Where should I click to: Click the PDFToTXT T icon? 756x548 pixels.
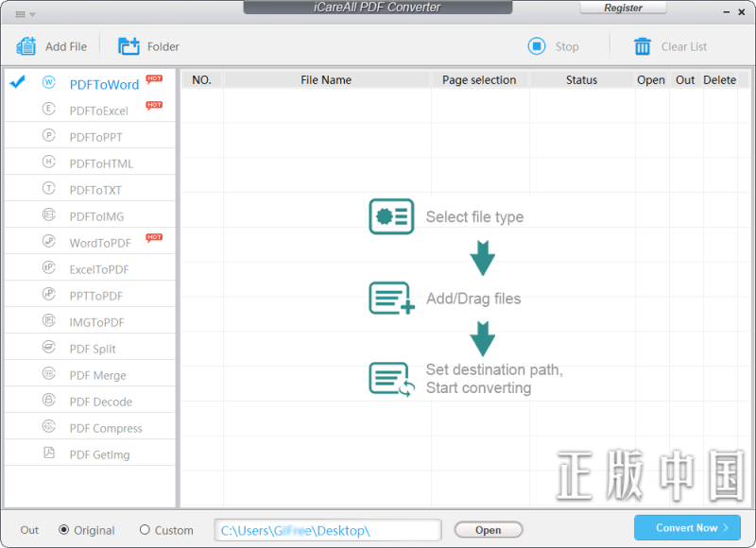(x=49, y=188)
